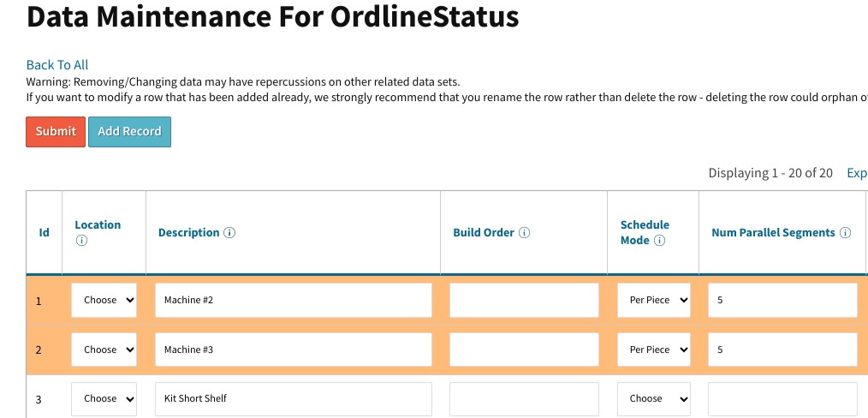Viewport: 868px width, 418px height.
Task: Edit the Machine #2 description field
Action: click(293, 301)
